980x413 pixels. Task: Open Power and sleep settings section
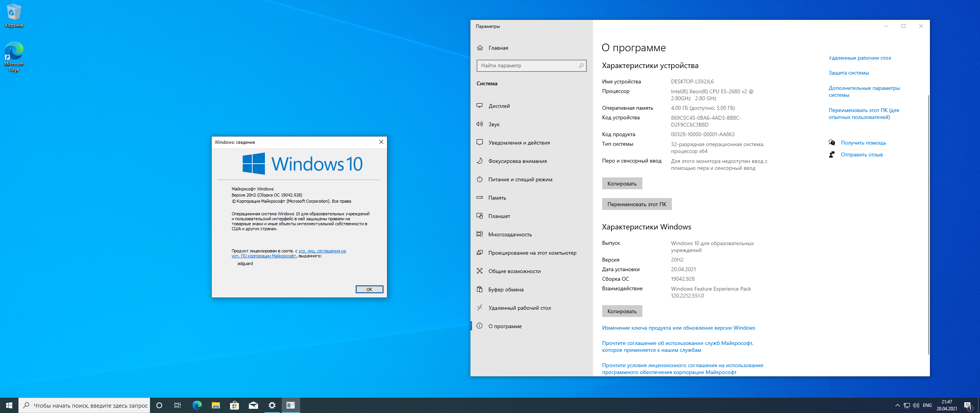tap(520, 179)
